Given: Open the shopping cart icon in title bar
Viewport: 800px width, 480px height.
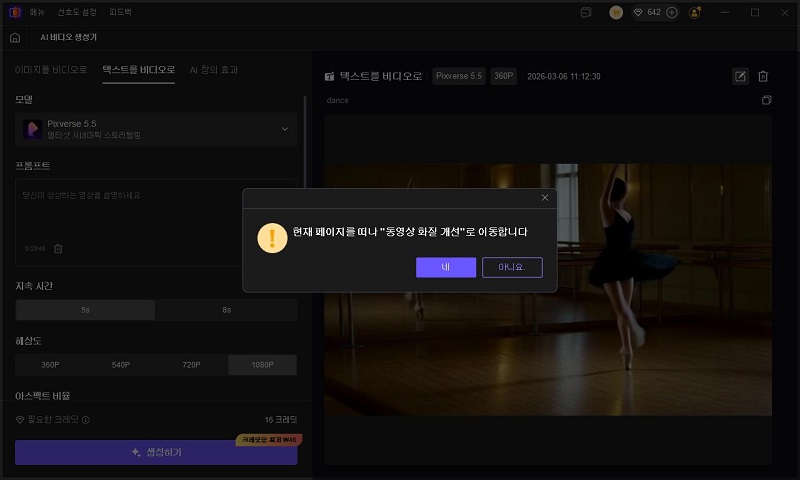Looking at the screenshot, I should (616, 12).
